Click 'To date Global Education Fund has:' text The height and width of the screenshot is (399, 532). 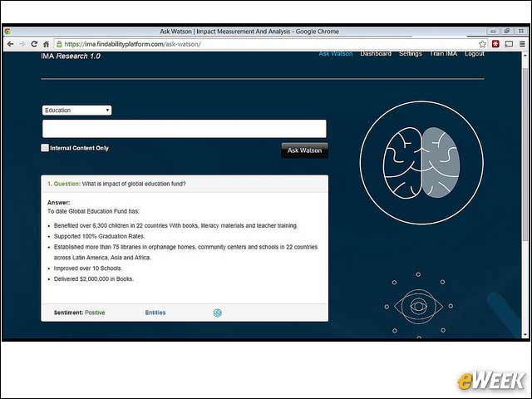coord(93,211)
